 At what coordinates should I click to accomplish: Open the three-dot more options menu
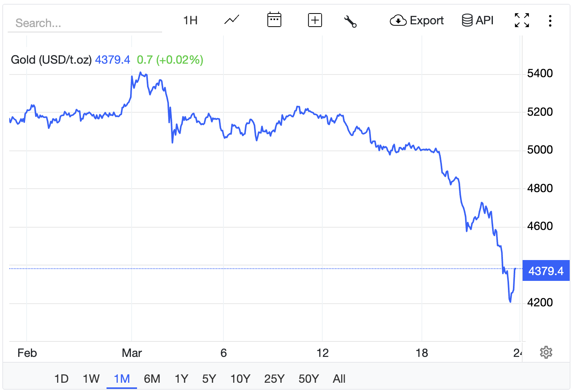pos(550,20)
